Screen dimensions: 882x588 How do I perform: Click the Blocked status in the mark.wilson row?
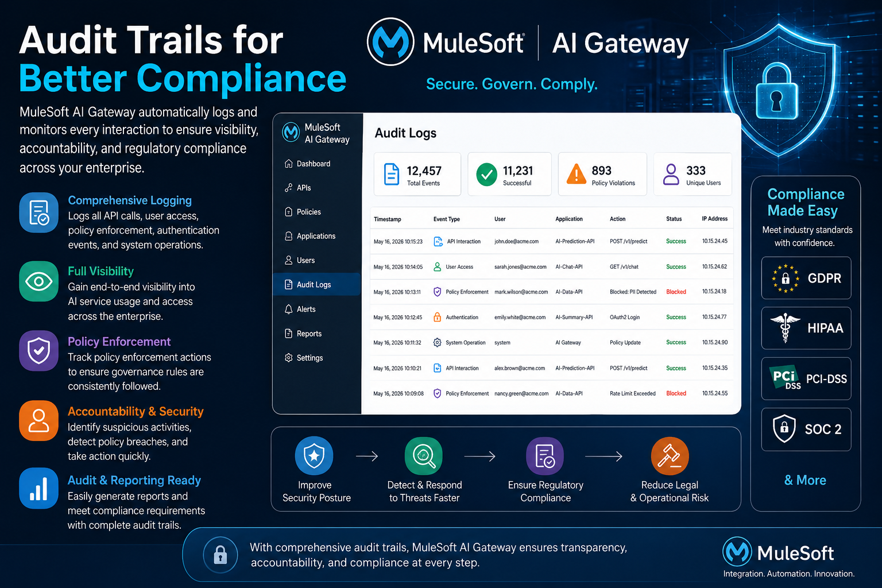(x=676, y=292)
